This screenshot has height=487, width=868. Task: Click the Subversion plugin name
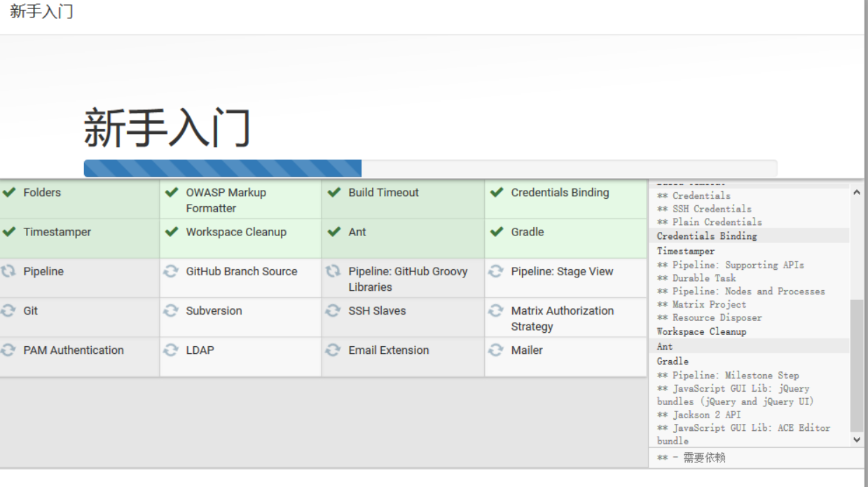pyautogui.click(x=214, y=310)
